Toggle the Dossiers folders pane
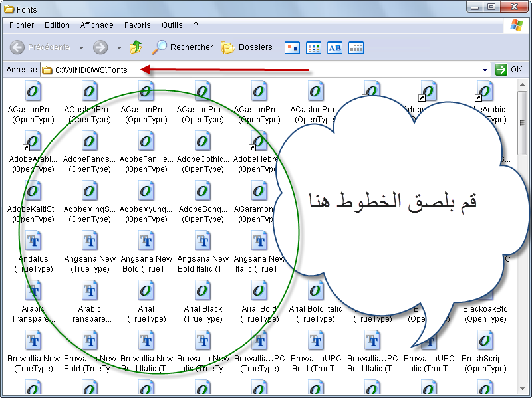532x398 pixels. click(247, 47)
